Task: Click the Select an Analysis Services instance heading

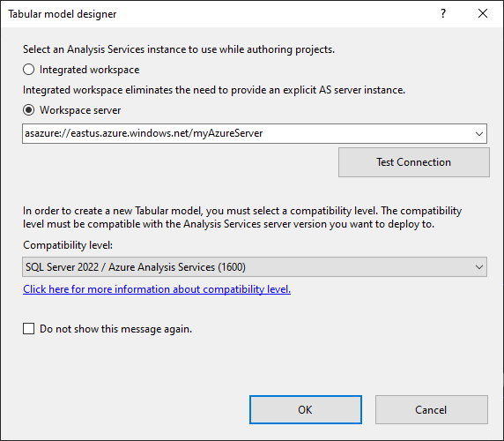Action: pyautogui.click(x=179, y=49)
